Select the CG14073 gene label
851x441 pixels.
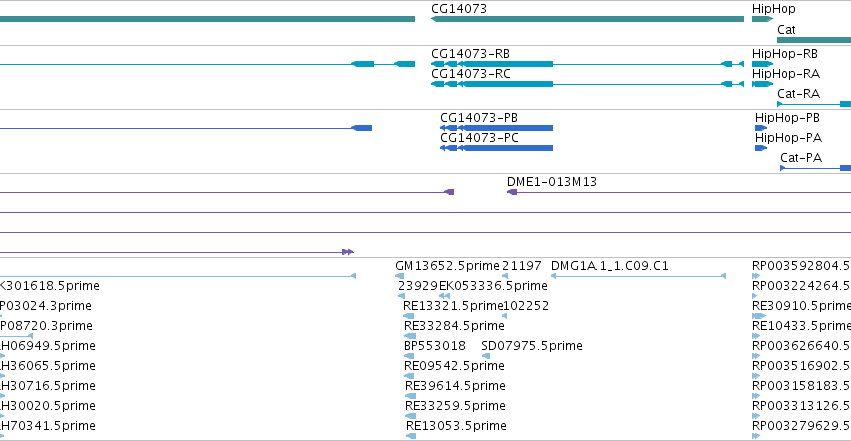459,9
